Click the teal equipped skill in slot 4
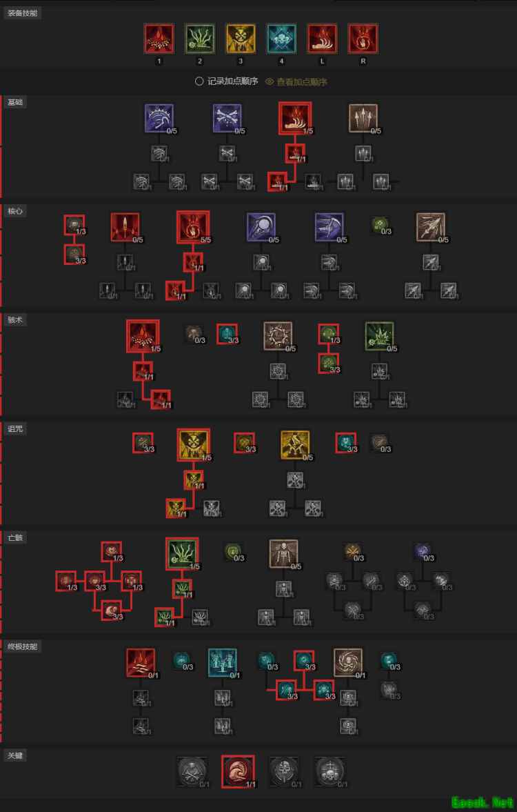 pyautogui.click(x=281, y=39)
